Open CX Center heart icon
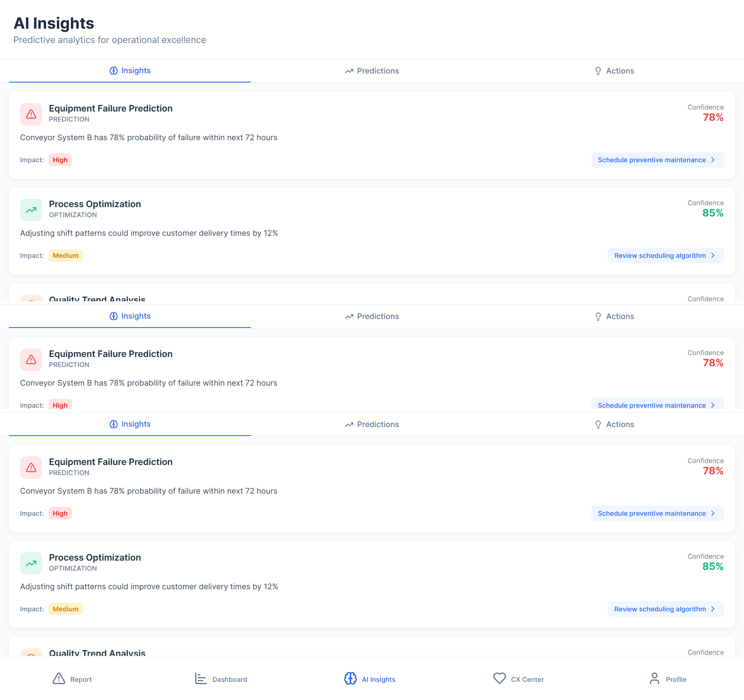This screenshot has width=744, height=700. tap(499, 678)
